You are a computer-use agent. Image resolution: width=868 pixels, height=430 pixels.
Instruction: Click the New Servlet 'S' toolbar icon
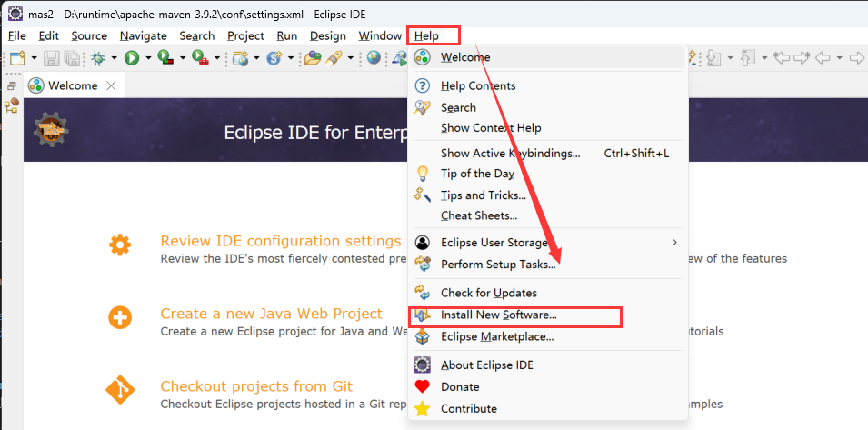point(274,57)
